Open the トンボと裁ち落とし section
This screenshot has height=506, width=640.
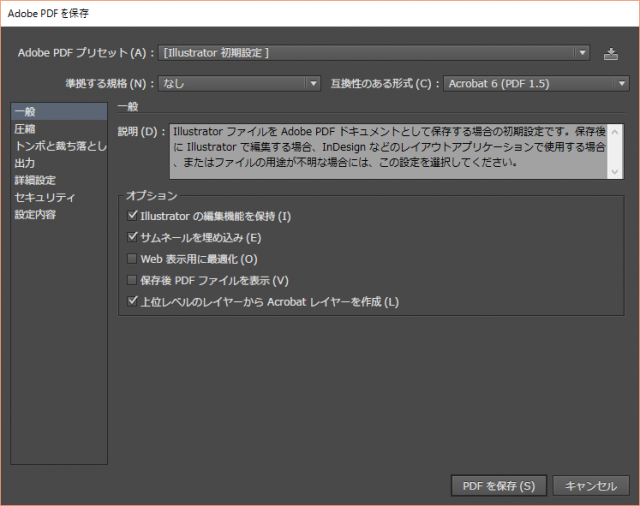click(58, 146)
